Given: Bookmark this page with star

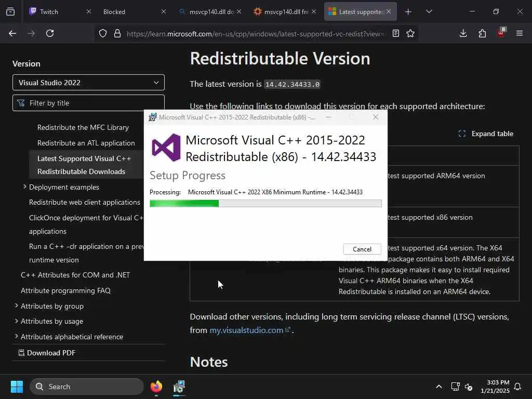Looking at the screenshot, I should click(410, 33).
